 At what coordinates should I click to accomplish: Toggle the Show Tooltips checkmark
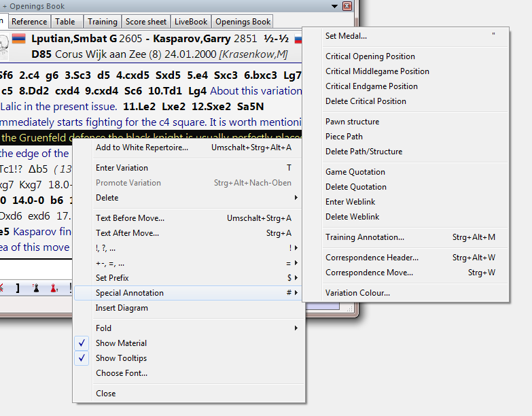(x=82, y=358)
